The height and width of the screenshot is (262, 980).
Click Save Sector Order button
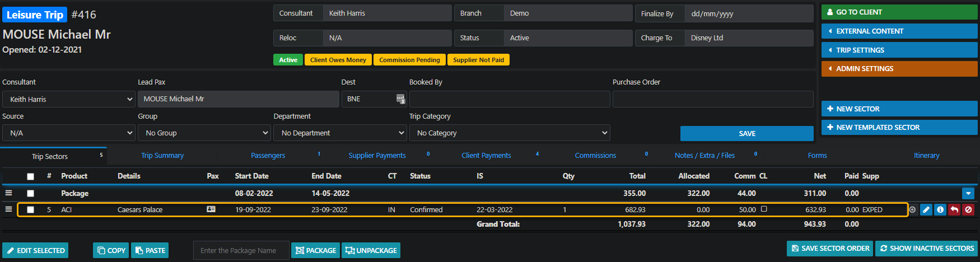830,248
